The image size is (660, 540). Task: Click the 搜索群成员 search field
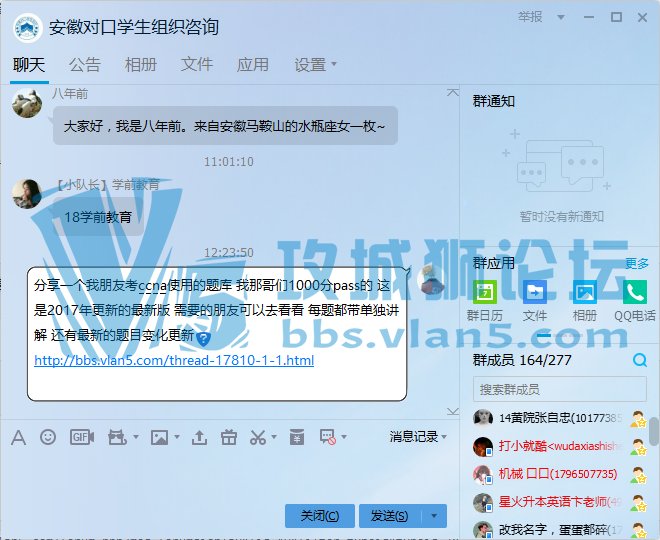coord(560,389)
